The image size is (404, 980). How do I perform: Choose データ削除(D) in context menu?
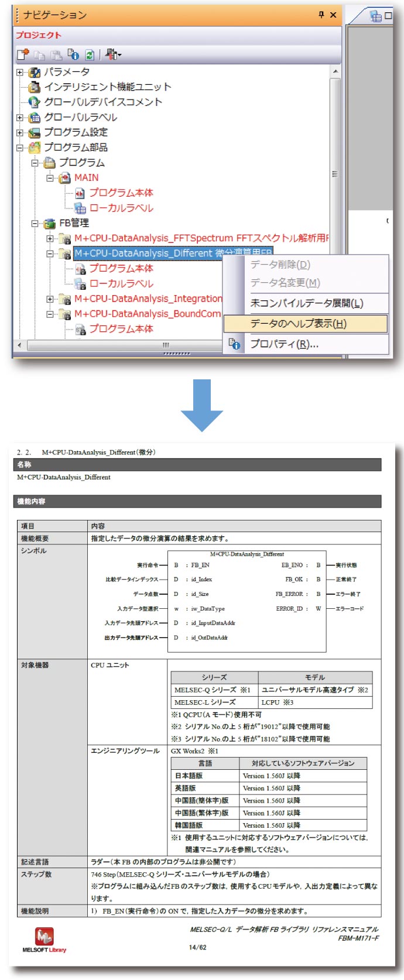[306, 265]
